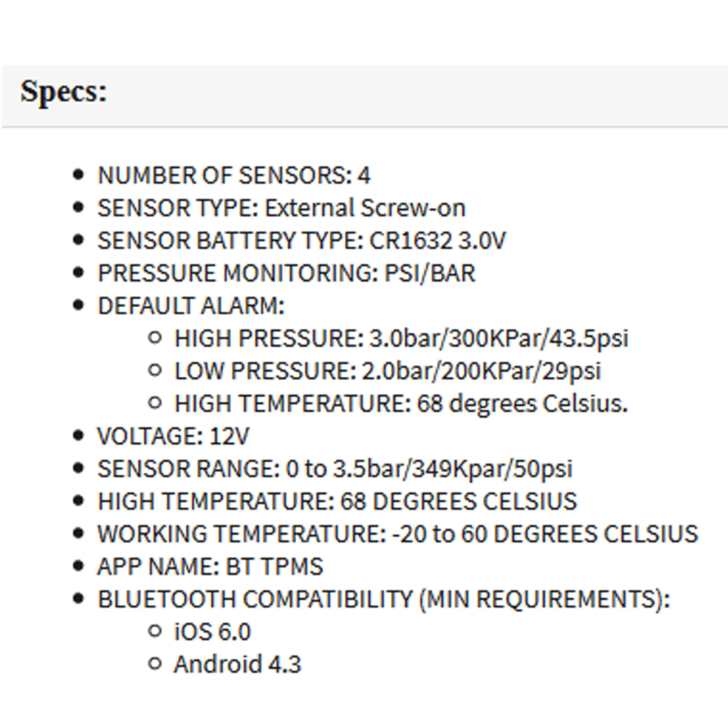Click the iOS 6.0 sub-item
728x728 pixels.
coord(212,632)
